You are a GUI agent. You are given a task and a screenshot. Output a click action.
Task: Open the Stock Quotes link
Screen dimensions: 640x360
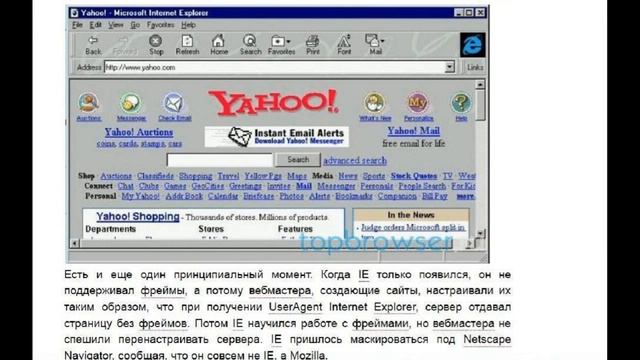414,176
